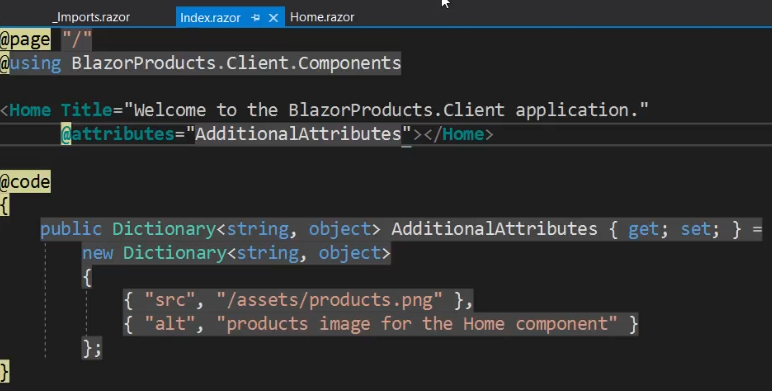
Task: Click the @using keyword
Action: point(31,63)
